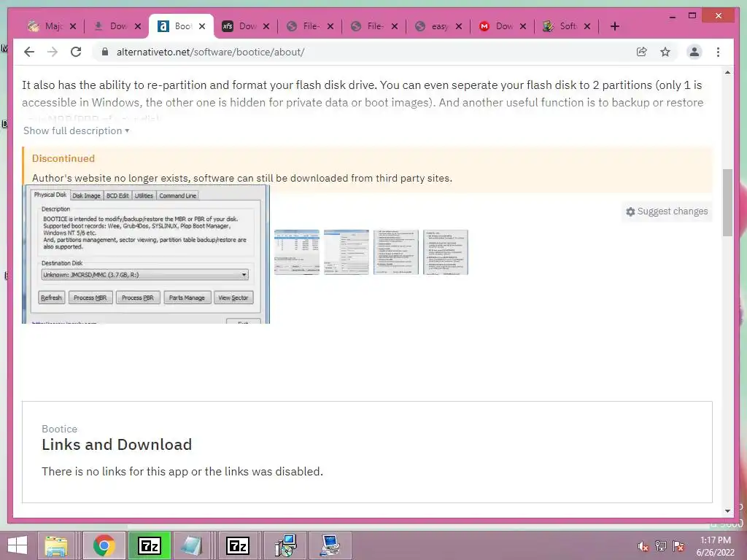
Task: Switch to the 'Majc' tab
Action: point(45,26)
